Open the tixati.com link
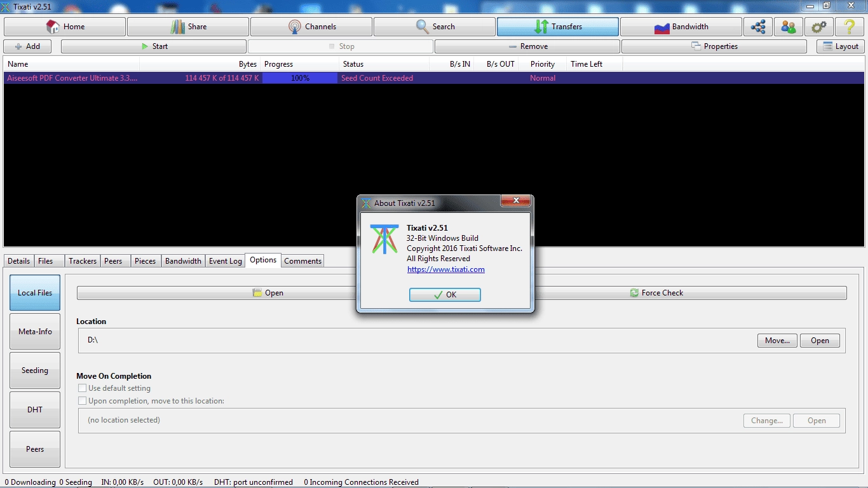868x488 pixels. [x=445, y=269]
